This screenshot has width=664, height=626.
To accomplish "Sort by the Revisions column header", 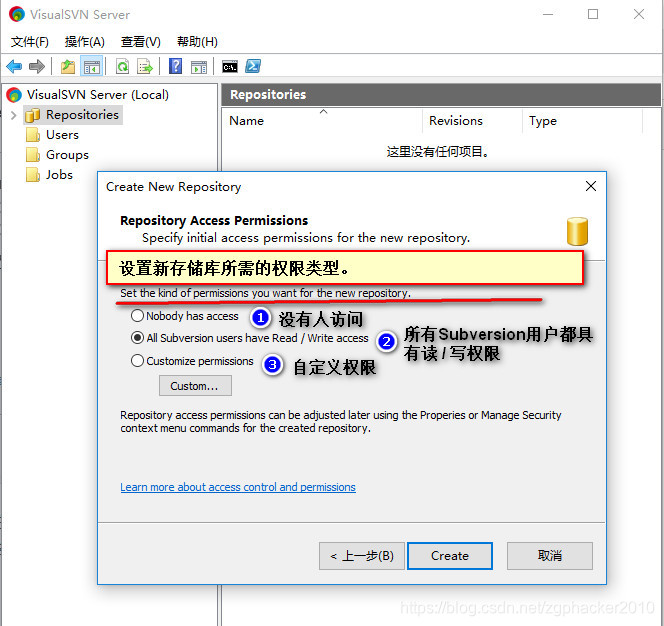I will pyautogui.click(x=472, y=121).
